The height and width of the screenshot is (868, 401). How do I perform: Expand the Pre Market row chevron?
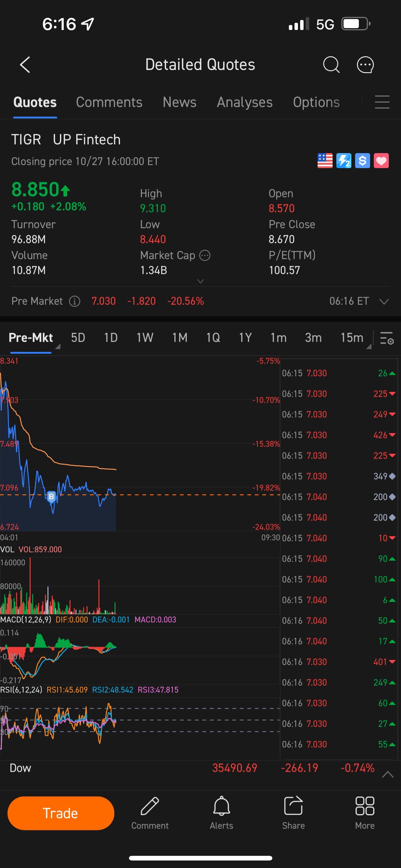click(x=384, y=301)
